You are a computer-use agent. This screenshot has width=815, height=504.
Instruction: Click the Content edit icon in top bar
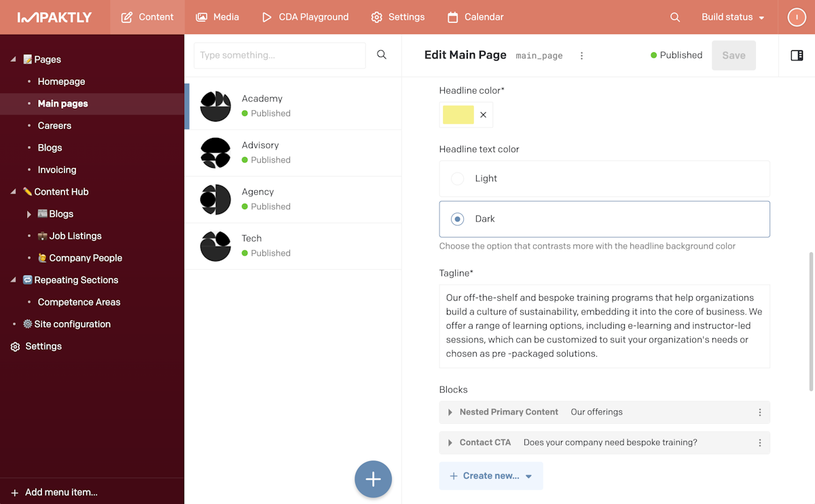click(x=127, y=17)
